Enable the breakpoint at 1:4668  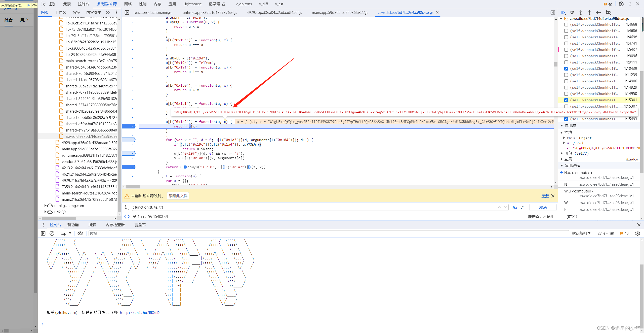[x=566, y=24]
